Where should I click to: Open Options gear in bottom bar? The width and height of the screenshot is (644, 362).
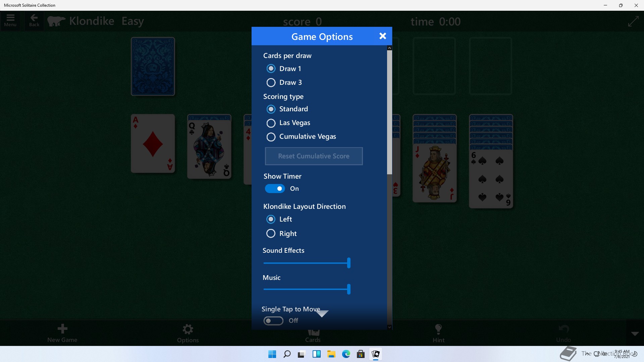(x=188, y=333)
